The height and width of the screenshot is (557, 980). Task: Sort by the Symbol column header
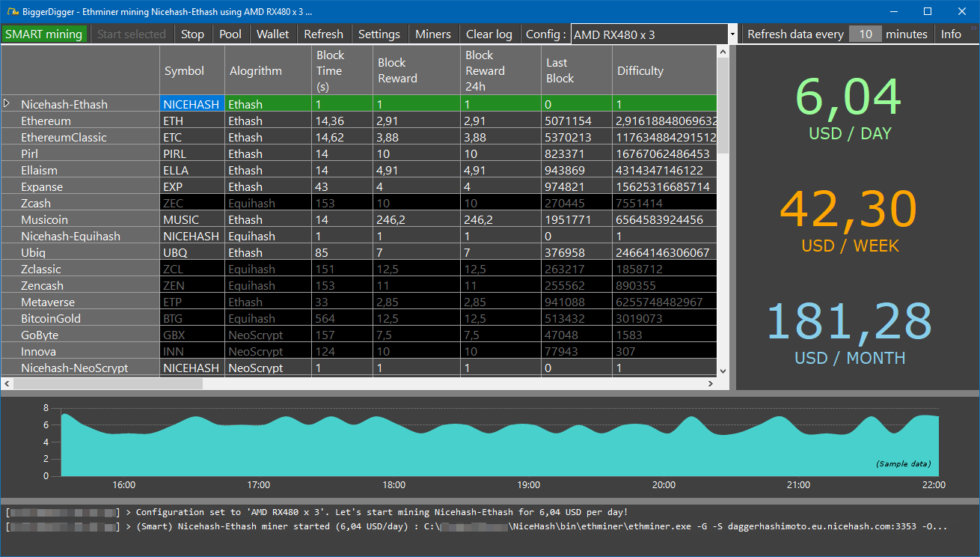[192, 70]
